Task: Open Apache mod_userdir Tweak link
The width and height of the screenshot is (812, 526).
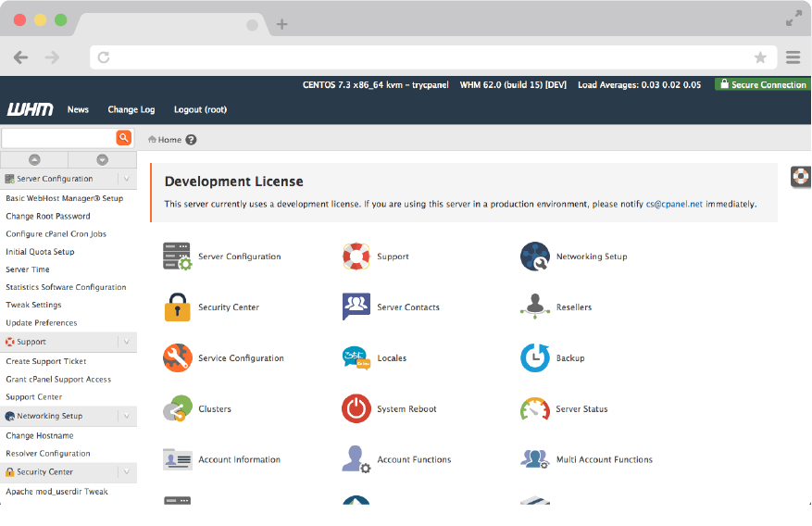Action: (57, 492)
